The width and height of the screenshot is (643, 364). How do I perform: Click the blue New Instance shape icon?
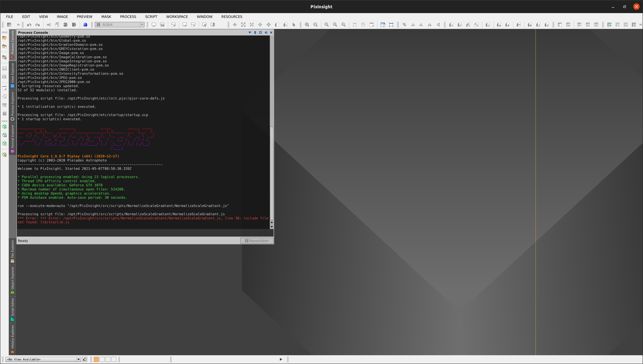pos(85,24)
